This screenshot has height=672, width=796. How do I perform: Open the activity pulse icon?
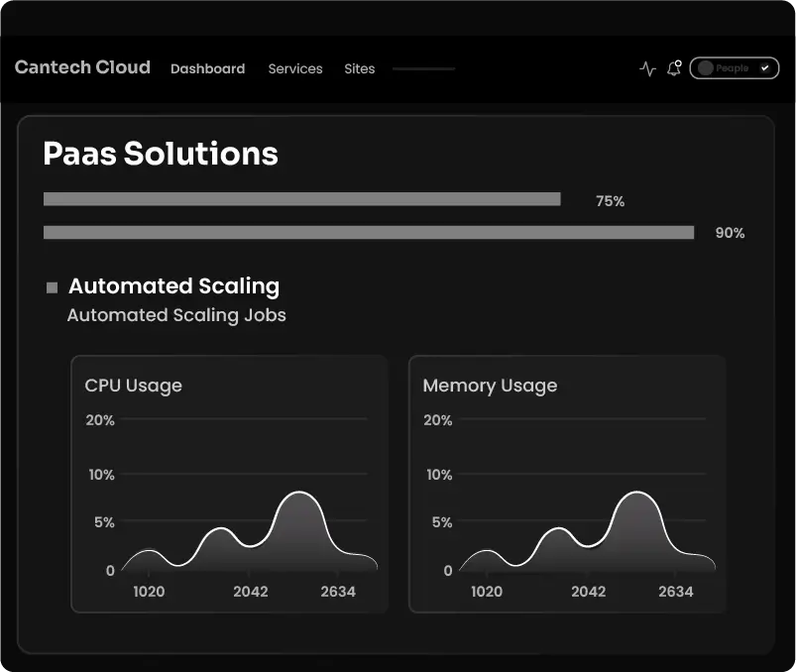647,68
